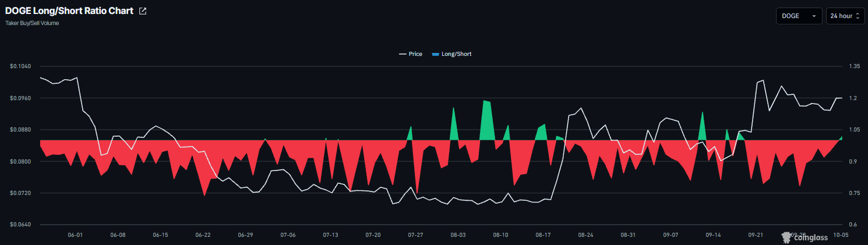
Task: Click the 06-29 date label
Action: click(x=245, y=235)
